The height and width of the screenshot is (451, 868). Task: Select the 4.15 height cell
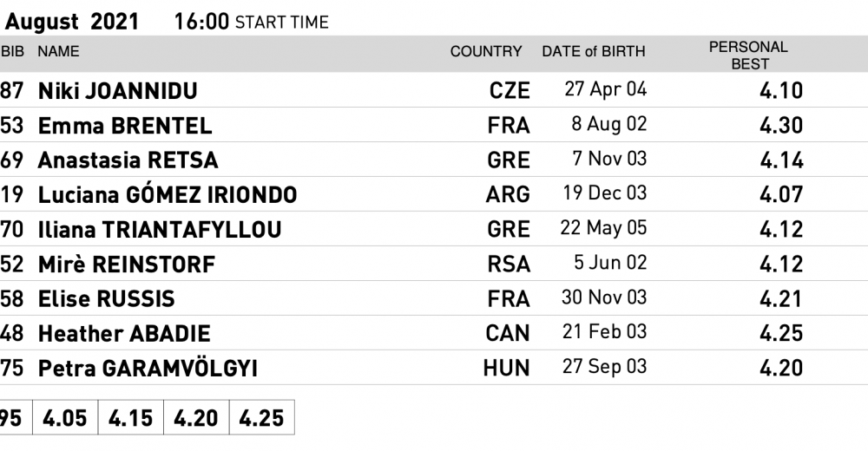tap(130, 418)
